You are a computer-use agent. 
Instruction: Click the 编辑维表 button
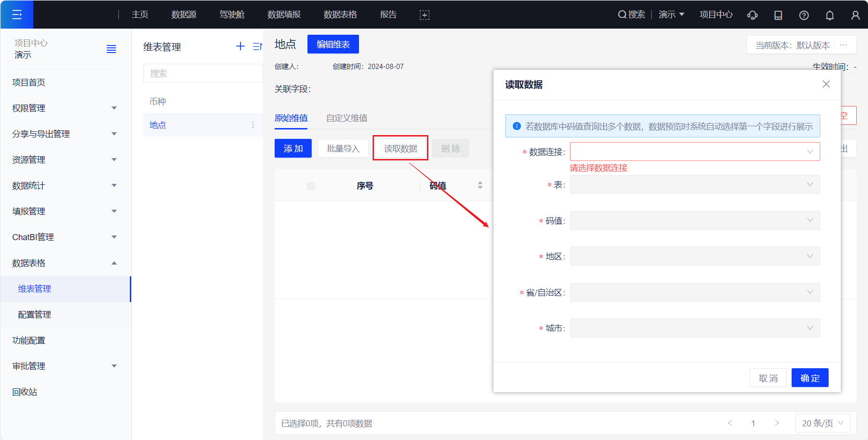333,44
